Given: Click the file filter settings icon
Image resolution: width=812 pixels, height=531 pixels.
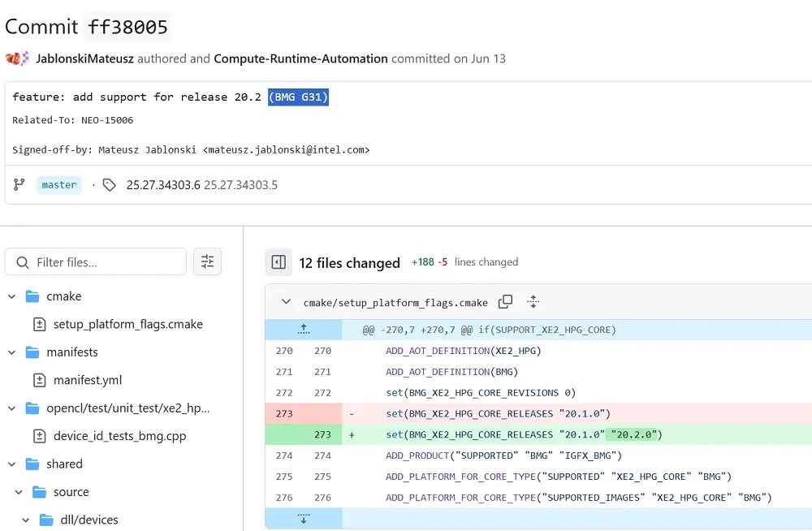Looking at the screenshot, I should (x=207, y=261).
